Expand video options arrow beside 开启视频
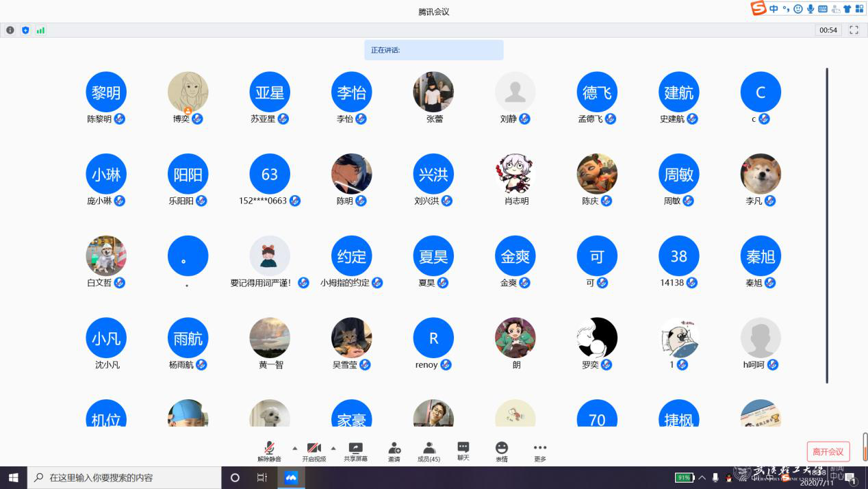The height and width of the screenshot is (489, 868). pyautogui.click(x=333, y=448)
